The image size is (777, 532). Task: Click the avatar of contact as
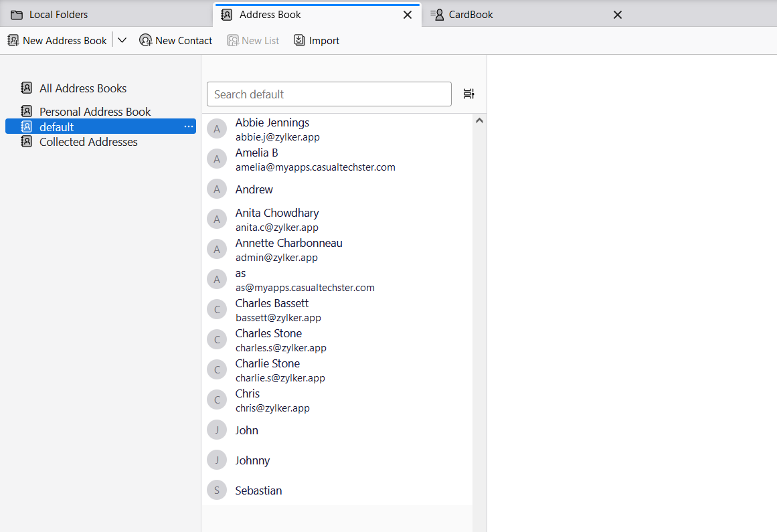click(217, 280)
